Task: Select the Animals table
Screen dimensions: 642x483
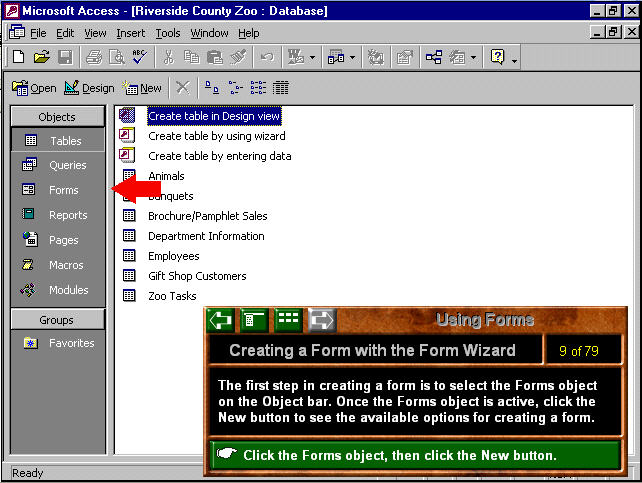Action: click(166, 176)
